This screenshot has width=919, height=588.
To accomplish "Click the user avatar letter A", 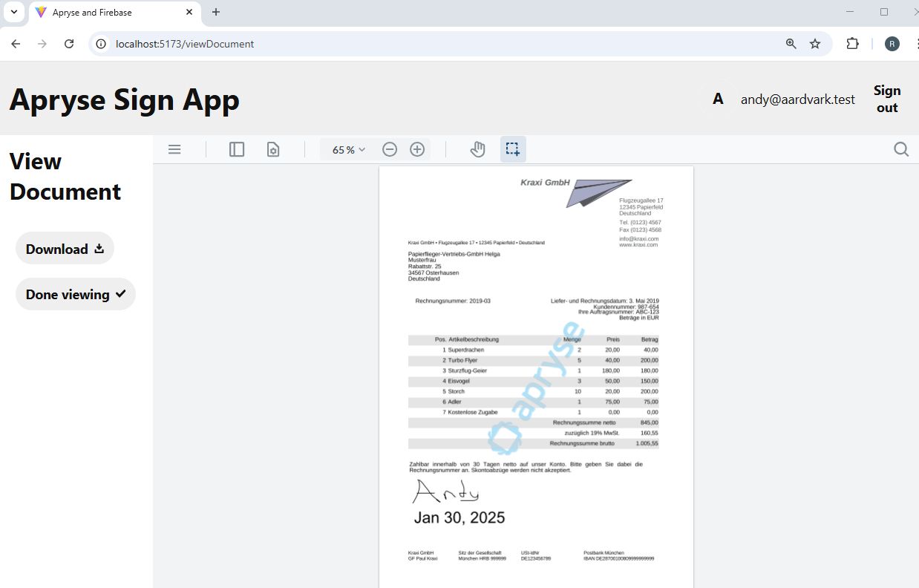I will point(718,99).
